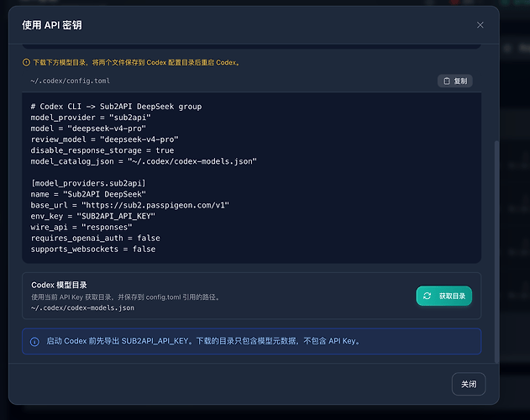
Task: Copy the config.toml contents
Action: pos(455,81)
